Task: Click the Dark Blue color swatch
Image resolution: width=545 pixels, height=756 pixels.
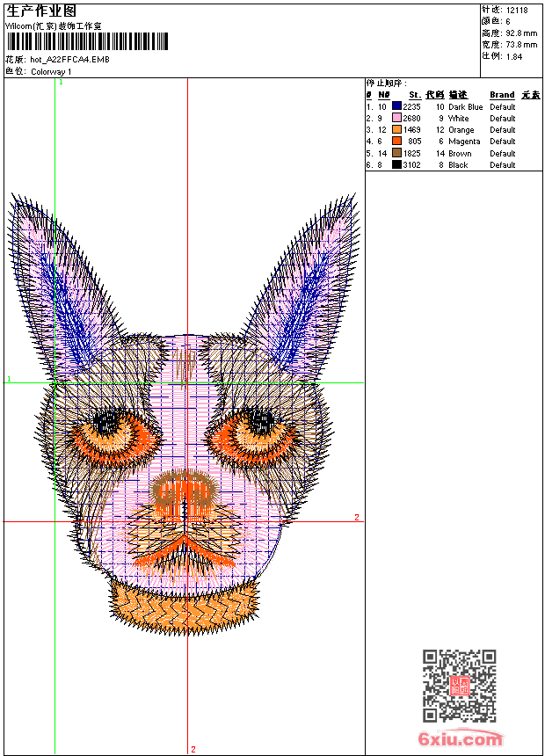Action: 396,106
